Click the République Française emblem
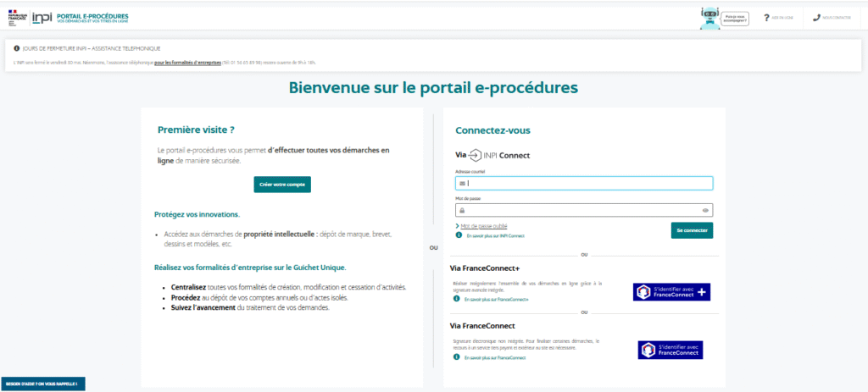 (x=16, y=18)
